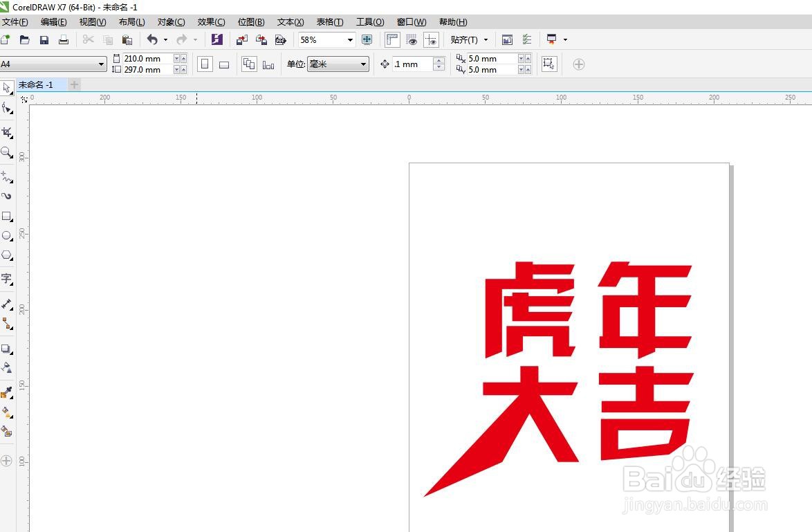Open toolbox quick customize plus button
Viewport: 812px width, 532px height.
6,461
